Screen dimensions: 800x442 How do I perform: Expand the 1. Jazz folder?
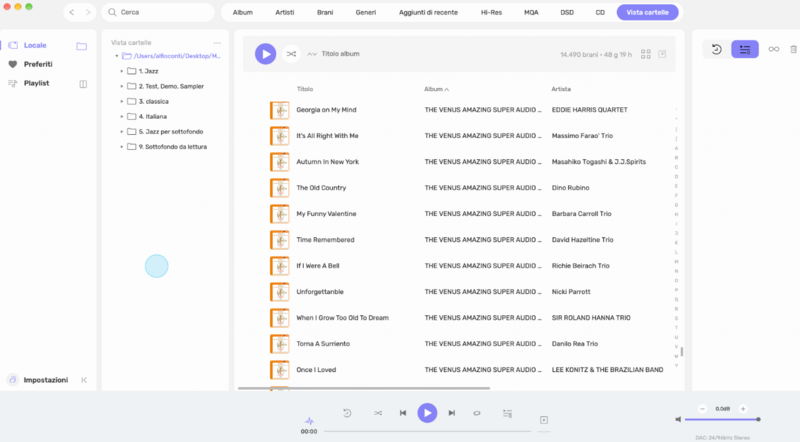[x=122, y=71]
